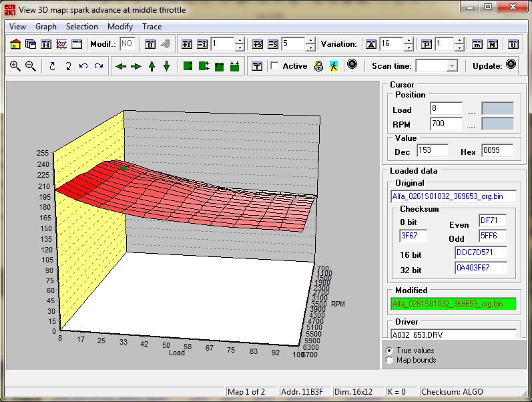Click the zoom in magnifier icon
The width and height of the screenshot is (532, 402).
point(15,65)
